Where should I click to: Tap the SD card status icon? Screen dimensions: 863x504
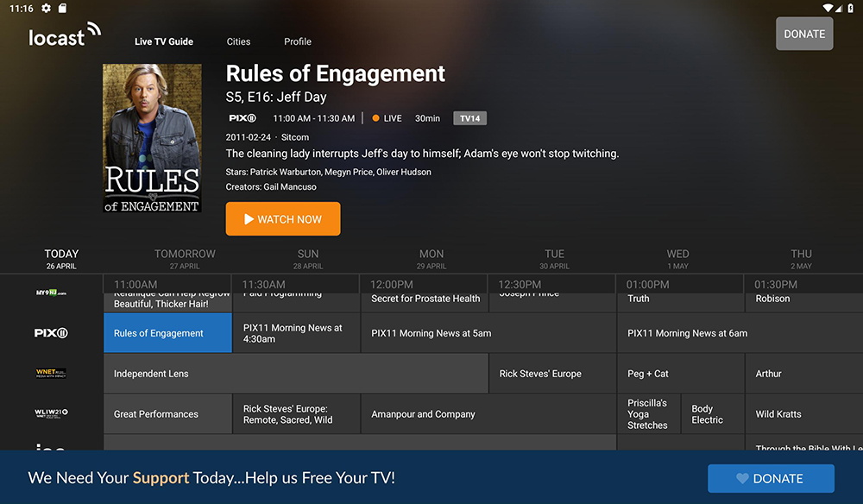(x=63, y=9)
